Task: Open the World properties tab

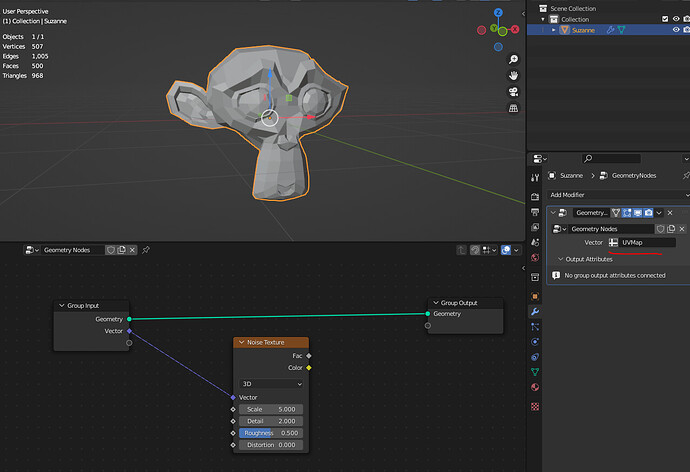Action: (x=535, y=257)
